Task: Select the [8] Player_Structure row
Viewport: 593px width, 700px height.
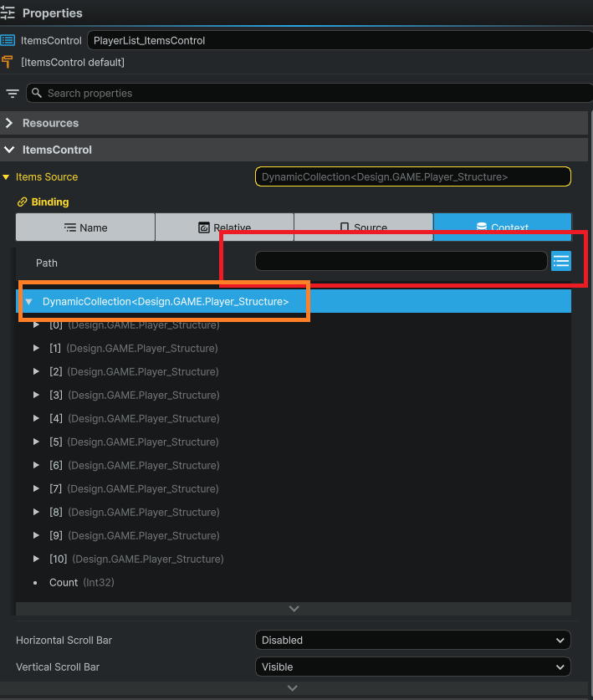Action: (294, 512)
